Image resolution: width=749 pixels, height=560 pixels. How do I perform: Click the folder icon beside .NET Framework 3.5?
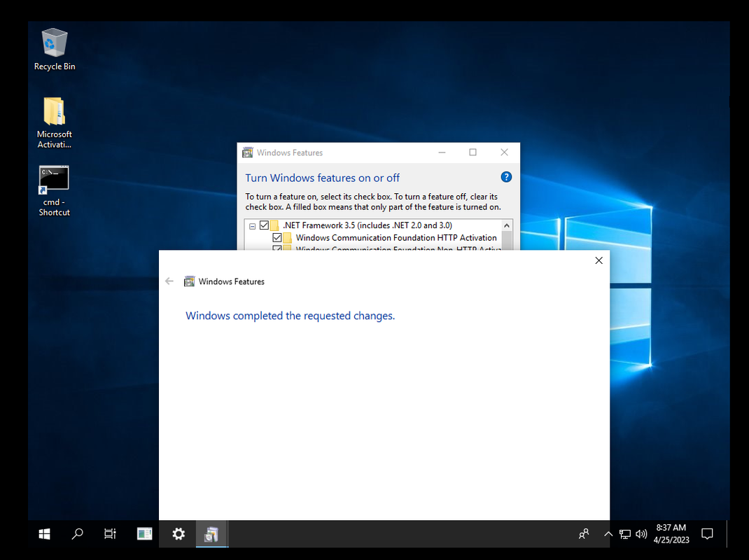274,225
